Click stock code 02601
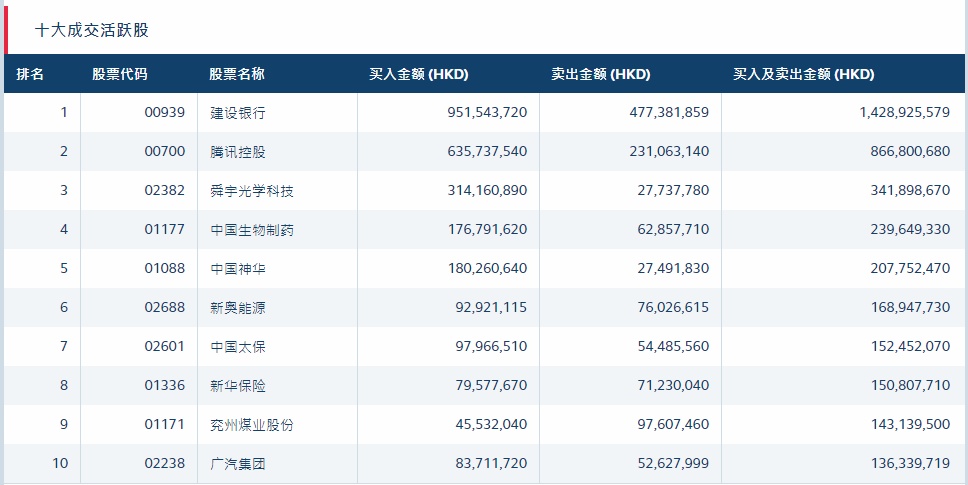This screenshot has height=485, width=968. click(x=165, y=347)
